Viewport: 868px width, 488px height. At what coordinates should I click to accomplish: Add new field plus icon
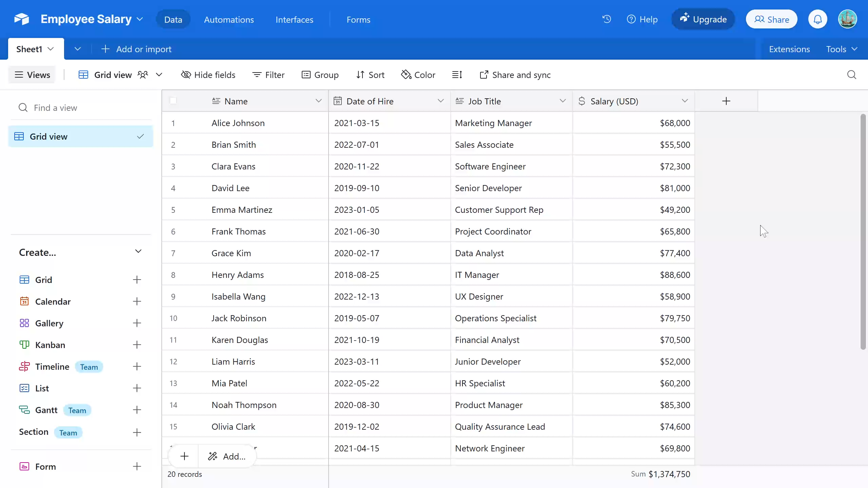point(726,101)
